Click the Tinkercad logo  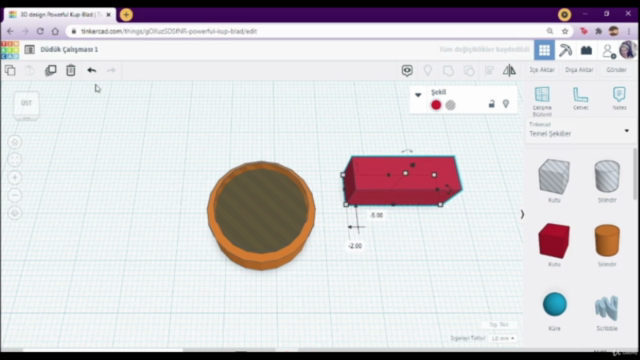click(x=10, y=50)
